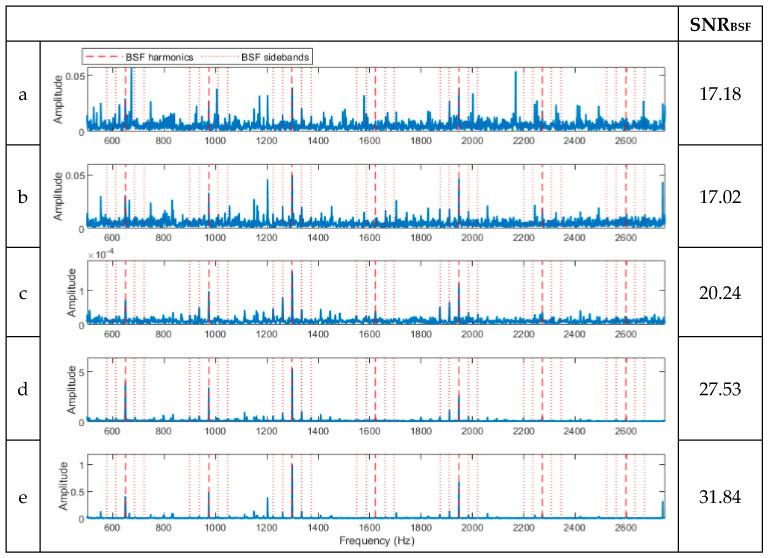Image resolution: width=768 pixels, height=558 pixels.
Task: Click the spectrum plot in row c
Action: point(376,293)
